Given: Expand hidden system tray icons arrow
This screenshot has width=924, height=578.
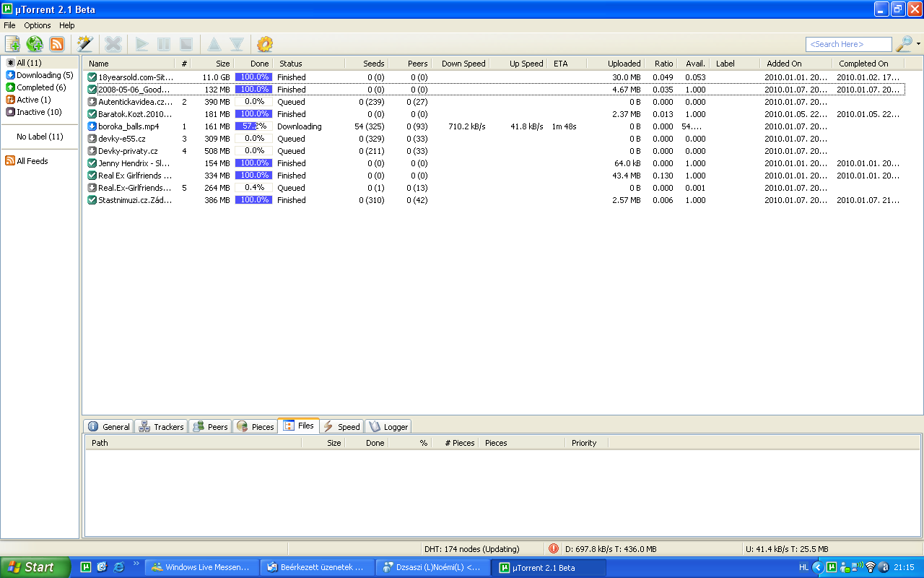Looking at the screenshot, I should click(x=817, y=567).
